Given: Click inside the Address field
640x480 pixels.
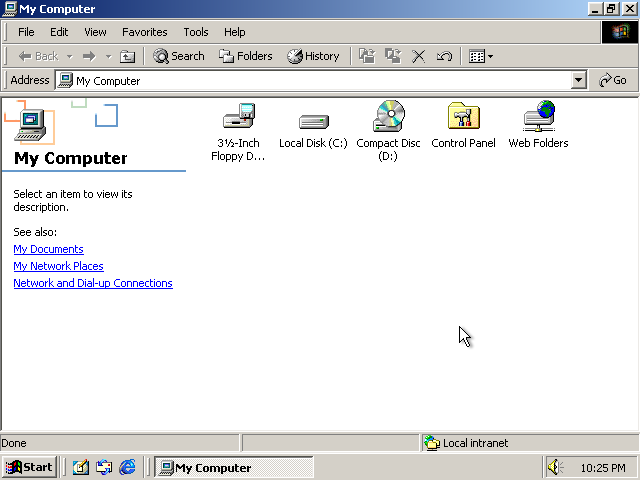Looking at the screenshot, I should (313, 80).
